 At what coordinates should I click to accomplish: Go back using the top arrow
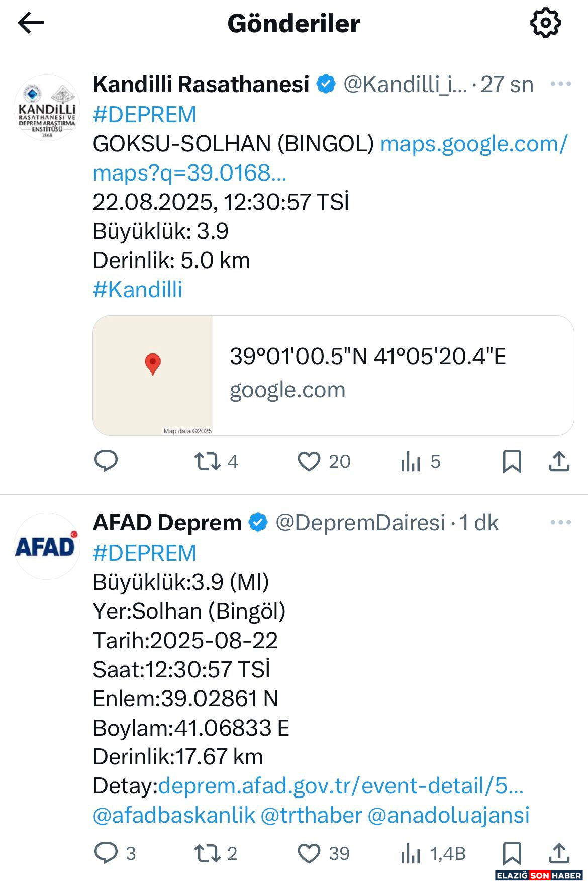click(x=31, y=23)
